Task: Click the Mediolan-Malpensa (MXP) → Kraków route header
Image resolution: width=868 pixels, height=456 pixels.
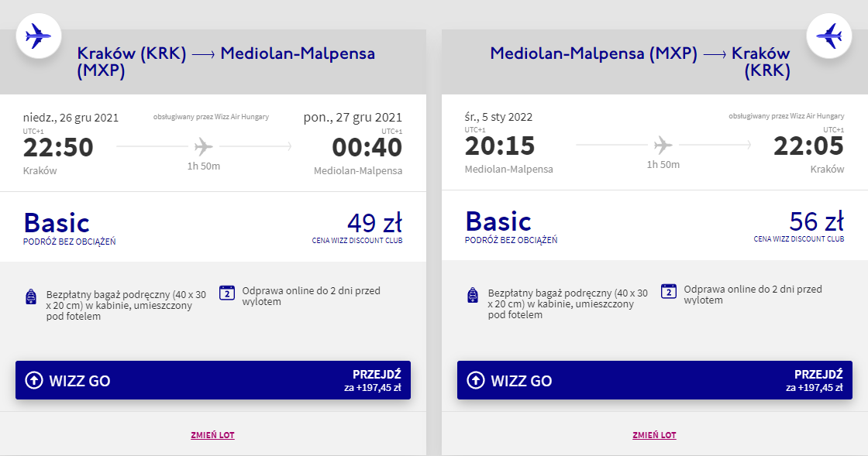Action: point(640,62)
